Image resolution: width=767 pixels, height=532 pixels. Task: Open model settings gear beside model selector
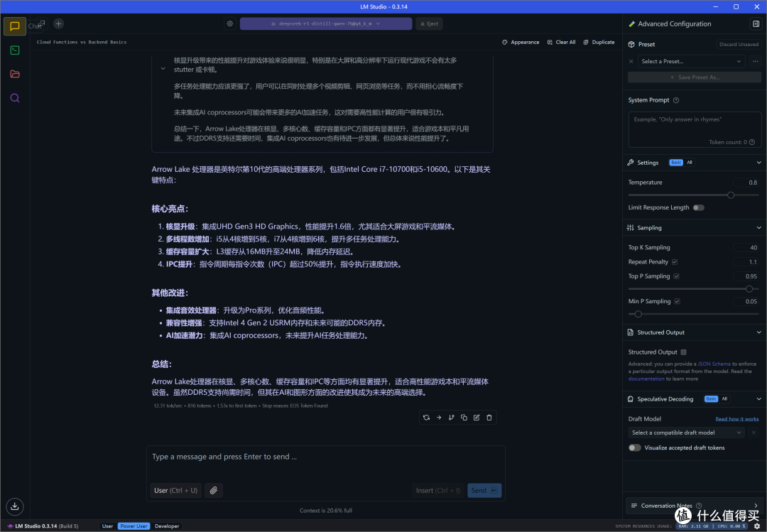point(230,23)
